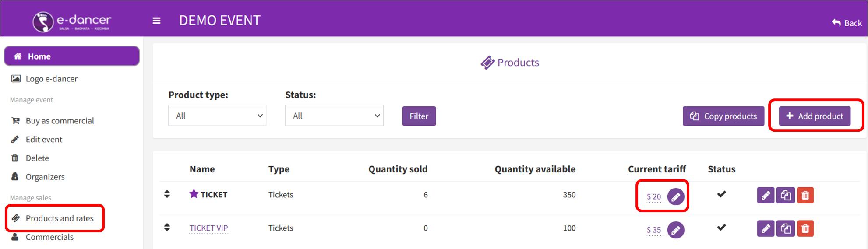The image size is (868, 249).
Task: Click the e-dancer logo in header
Action: coord(72,21)
